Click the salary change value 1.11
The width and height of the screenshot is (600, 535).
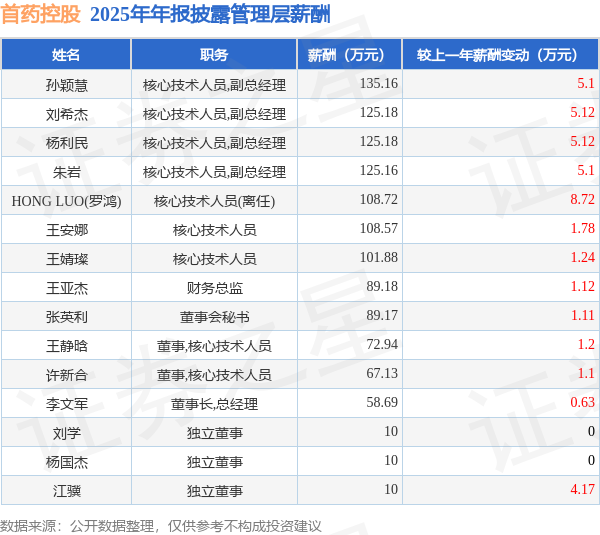coord(582,315)
